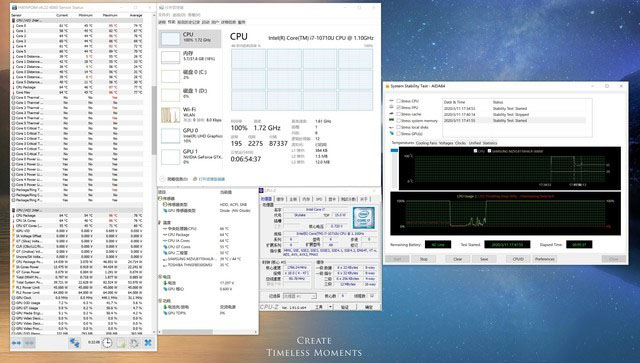
Task: Click the PL1 Power Limit row in HWiNFO
Action: coord(77,287)
